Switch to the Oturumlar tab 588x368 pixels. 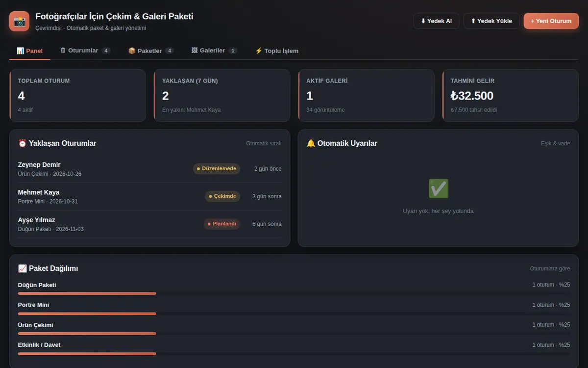point(85,51)
